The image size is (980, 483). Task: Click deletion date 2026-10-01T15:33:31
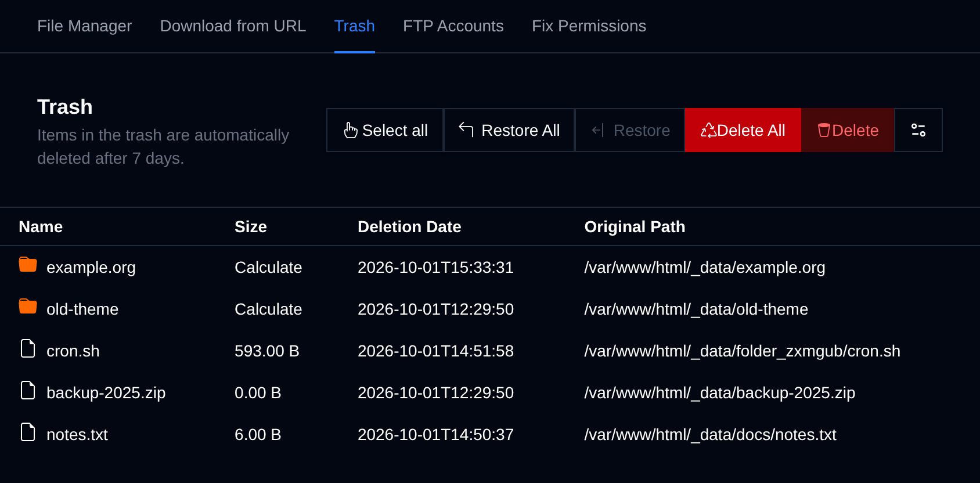pyautogui.click(x=435, y=267)
